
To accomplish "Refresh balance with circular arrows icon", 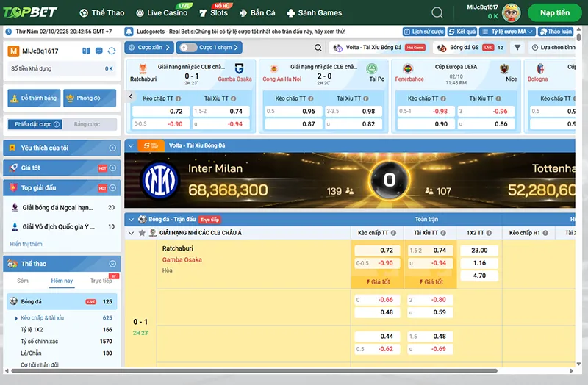I will click(x=112, y=51).
